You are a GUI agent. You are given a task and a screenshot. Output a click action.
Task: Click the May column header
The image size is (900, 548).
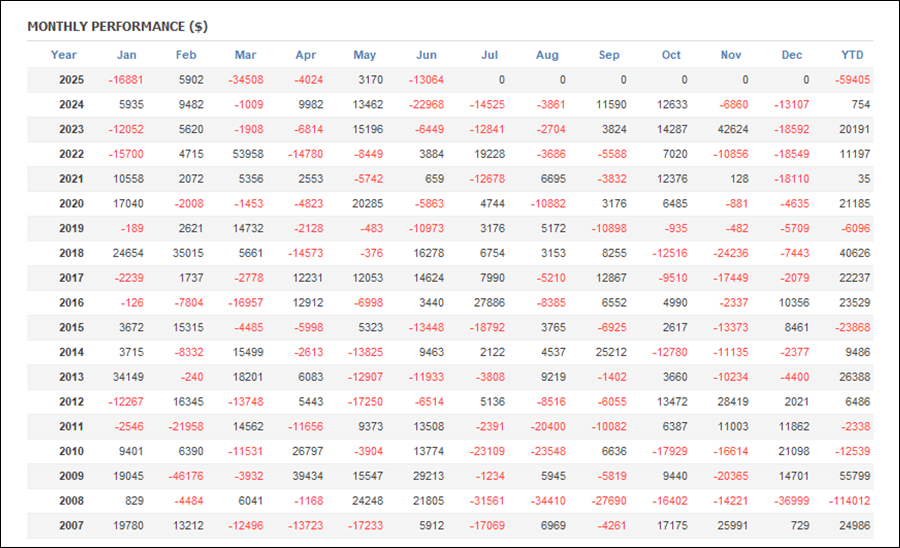[364, 55]
